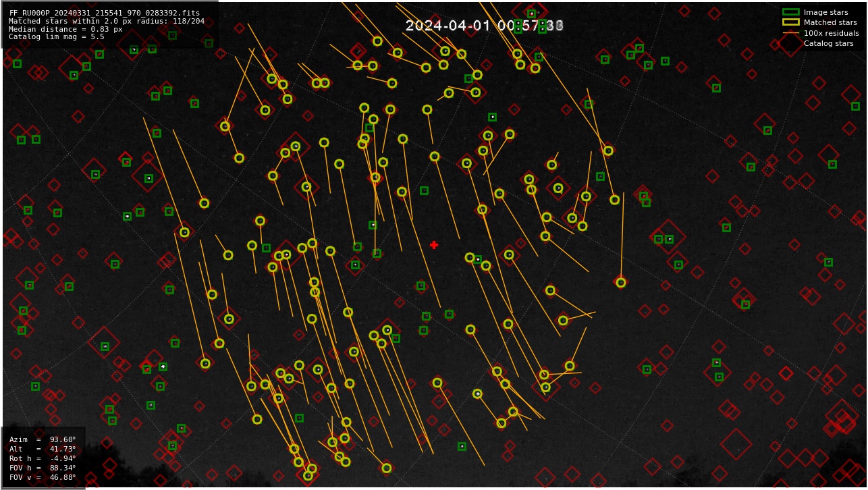Click the 'FOV h = 88.34°' value
The image size is (868, 490).
43,468
